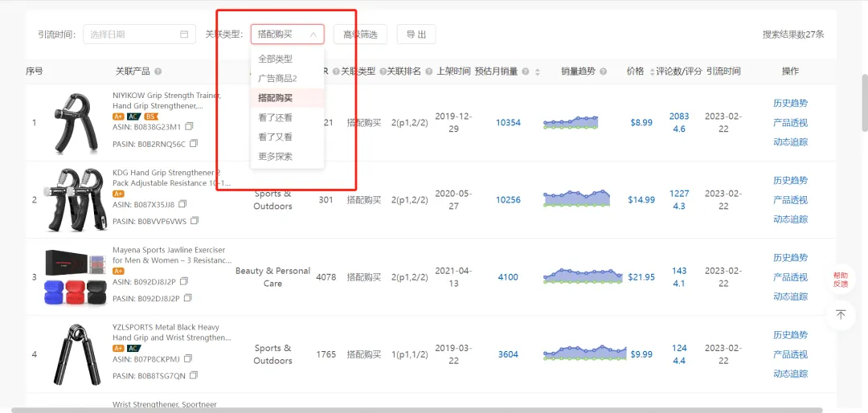This screenshot has width=868, height=413.
Task: Sort by 预估月销量 using sort arrows
Action: 537,72
